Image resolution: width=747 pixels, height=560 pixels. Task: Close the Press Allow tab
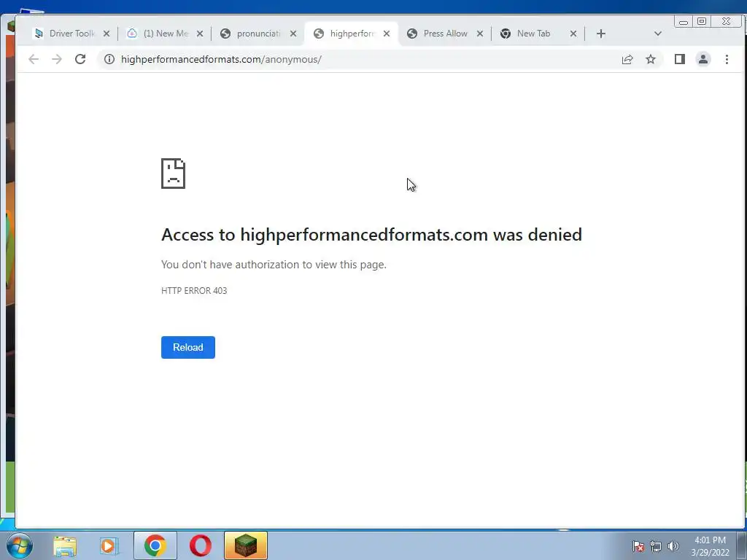point(480,34)
